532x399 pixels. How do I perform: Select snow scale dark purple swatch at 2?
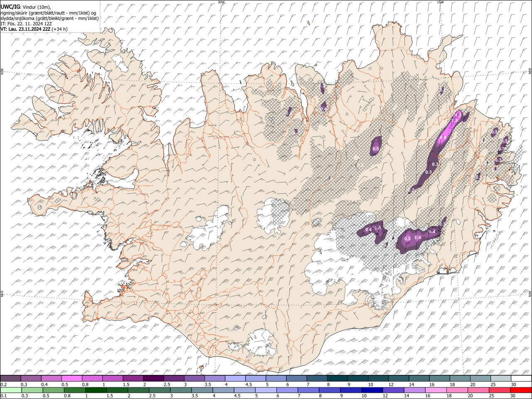point(153,378)
